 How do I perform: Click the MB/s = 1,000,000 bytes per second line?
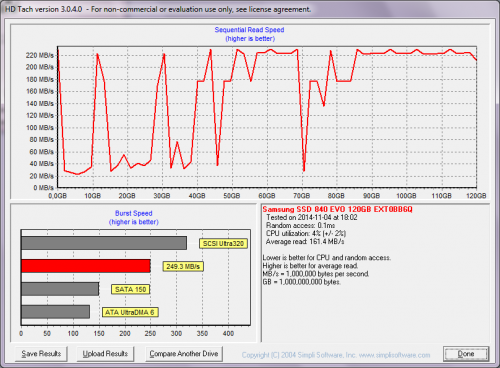click(316, 274)
